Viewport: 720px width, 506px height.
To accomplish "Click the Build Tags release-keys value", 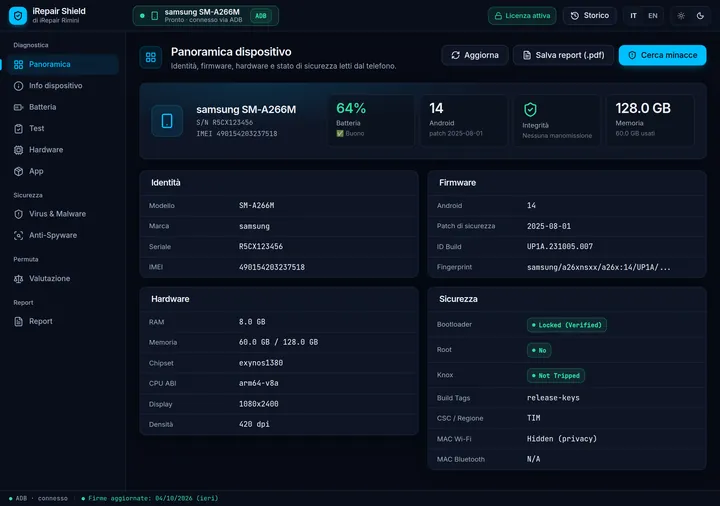I will click(x=553, y=398).
